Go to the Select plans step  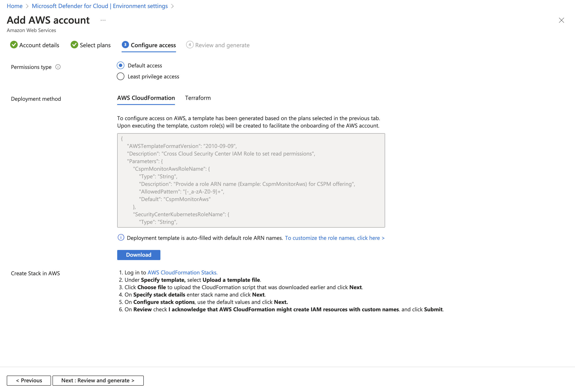pyautogui.click(x=95, y=45)
